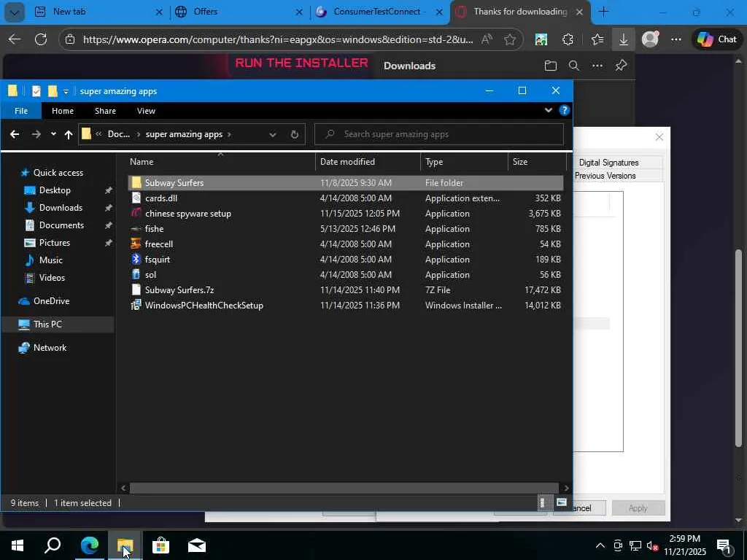This screenshot has height=560, width=747.
Task: Open Edge extensions puzzle icon
Action: tap(568, 39)
